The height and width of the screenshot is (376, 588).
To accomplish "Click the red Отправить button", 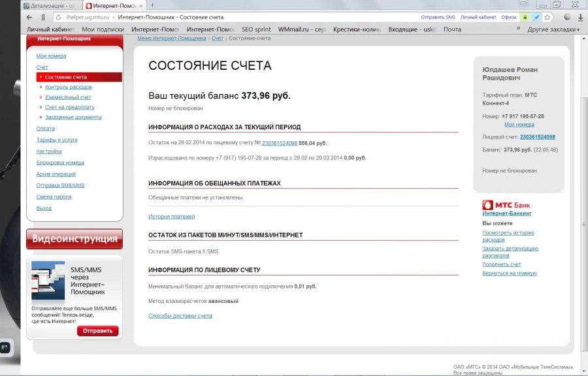I will tap(97, 331).
